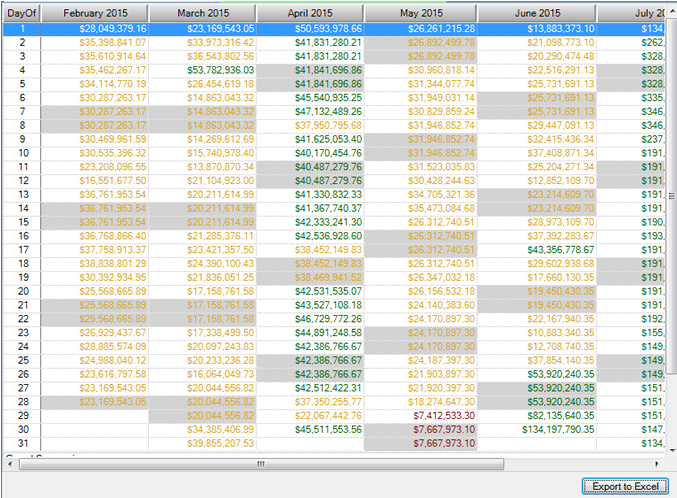Image resolution: width=677 pixels, height=498 pixels.
Task: Select the day 15 row label
Action: coord(20,221)
